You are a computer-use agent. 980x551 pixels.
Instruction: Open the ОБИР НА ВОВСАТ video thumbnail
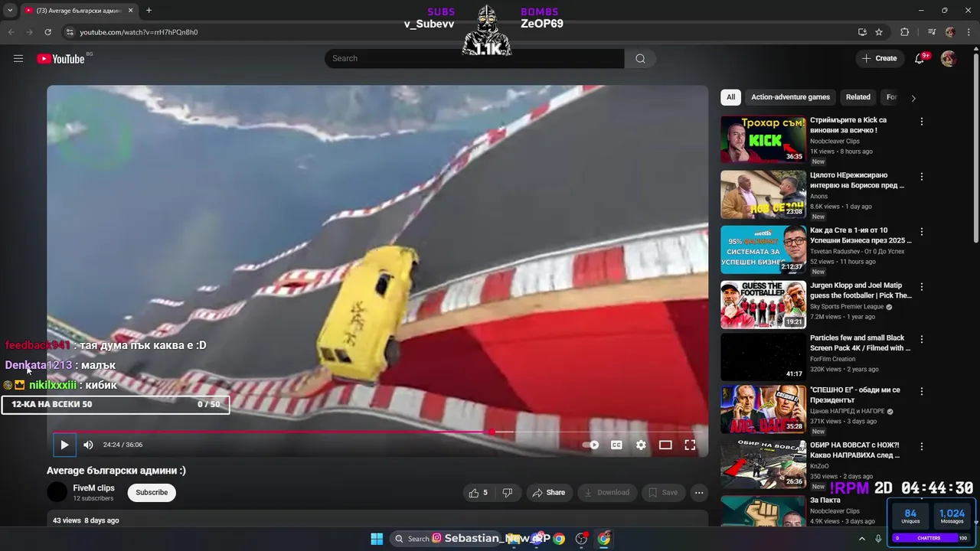[763, 464]
